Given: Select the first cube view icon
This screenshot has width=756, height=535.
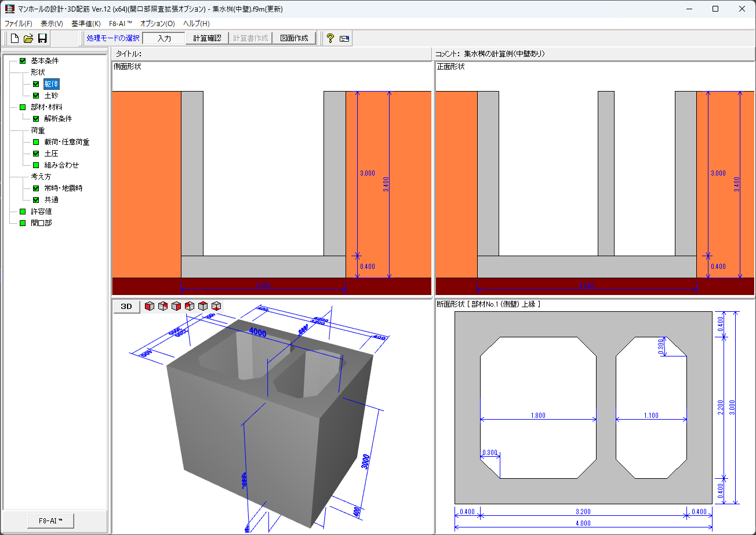Looking at the screenshot, I should pos(149,306).
